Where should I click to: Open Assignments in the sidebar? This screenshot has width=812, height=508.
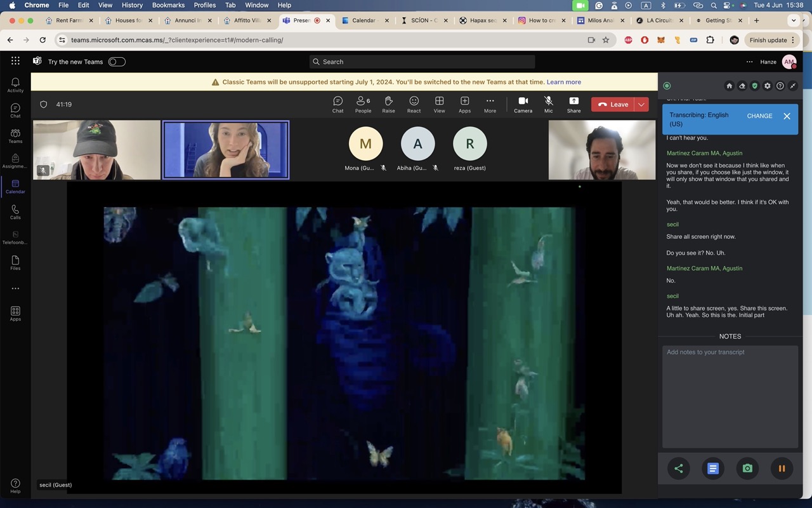pos(15,161)
